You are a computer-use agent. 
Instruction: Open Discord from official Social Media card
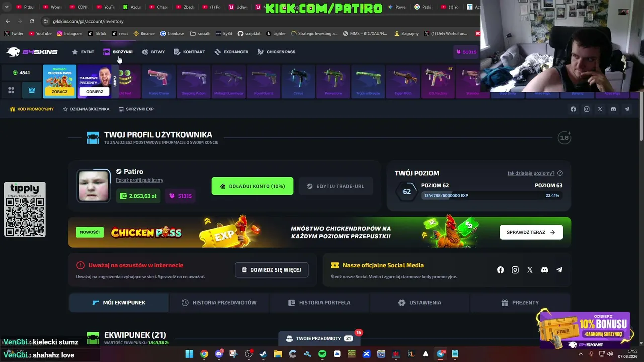544,270
